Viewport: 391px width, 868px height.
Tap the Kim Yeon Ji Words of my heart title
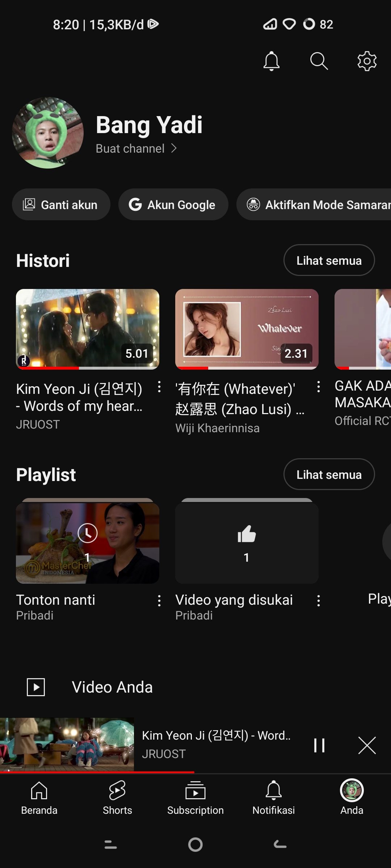[x=80, y=397]
